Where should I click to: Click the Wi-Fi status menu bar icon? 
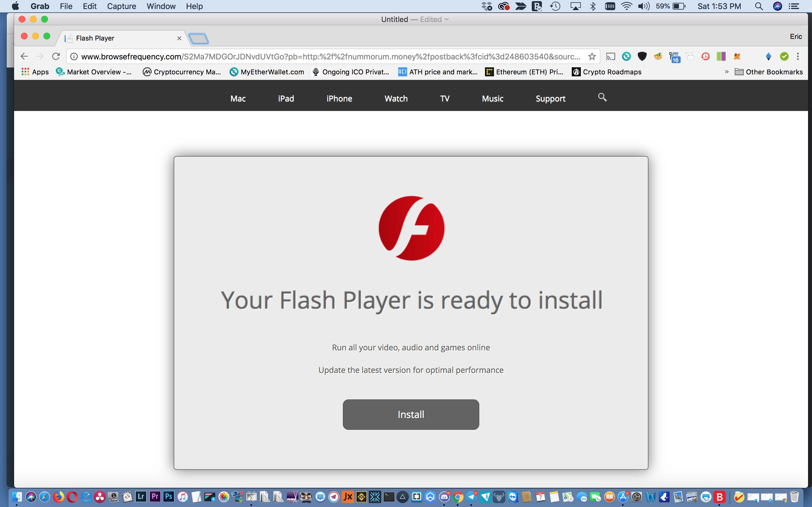point(626,6)
